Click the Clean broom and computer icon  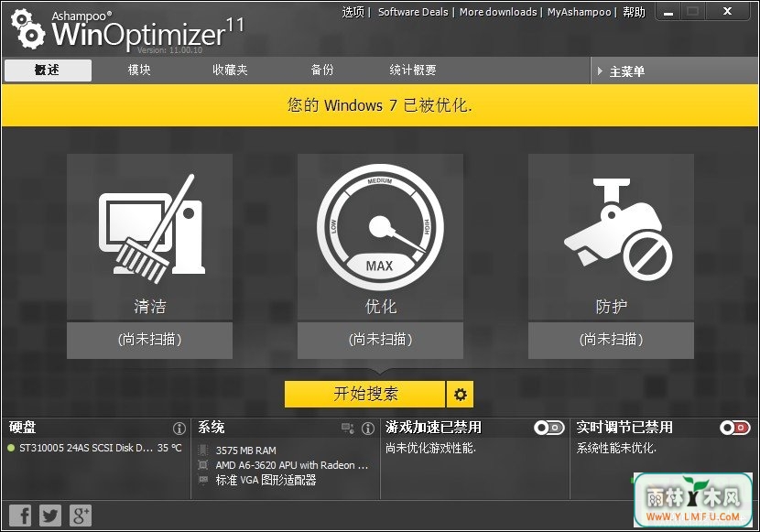click(152, 229)
